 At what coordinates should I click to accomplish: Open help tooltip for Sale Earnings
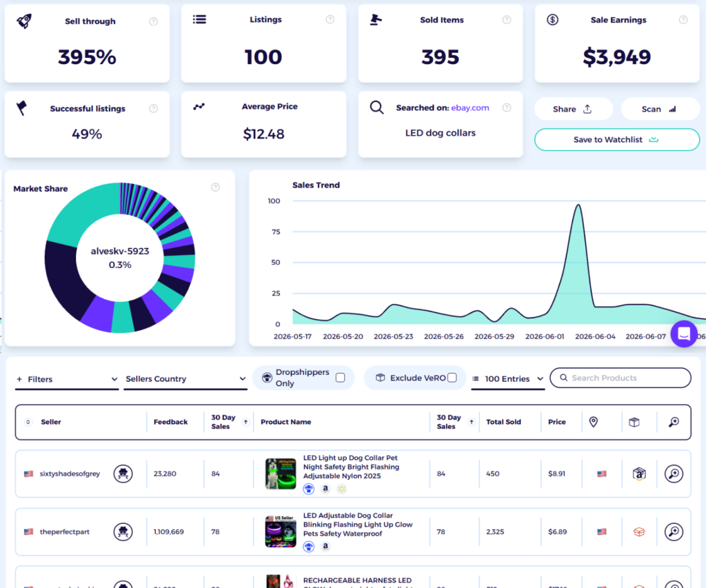point(683,20)
